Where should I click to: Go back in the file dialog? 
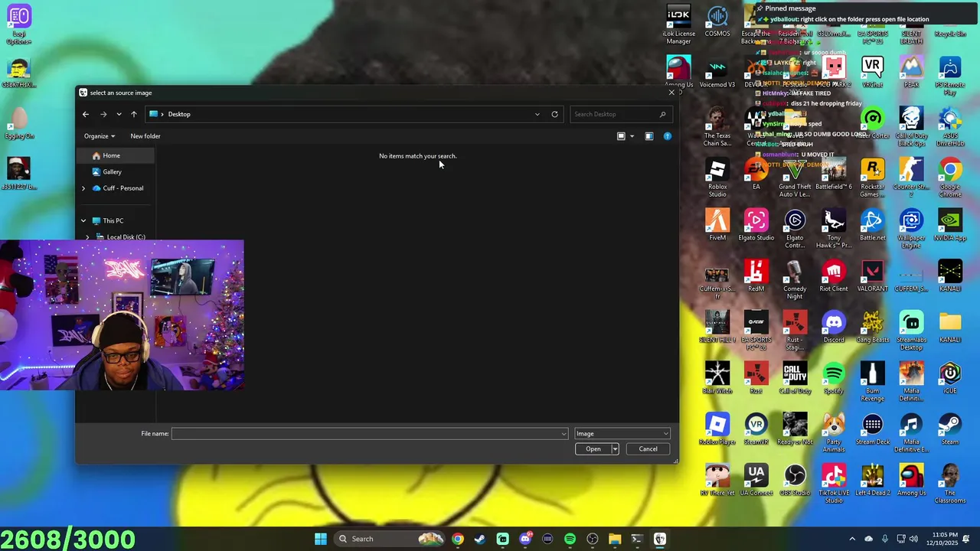tap(86, 114)
